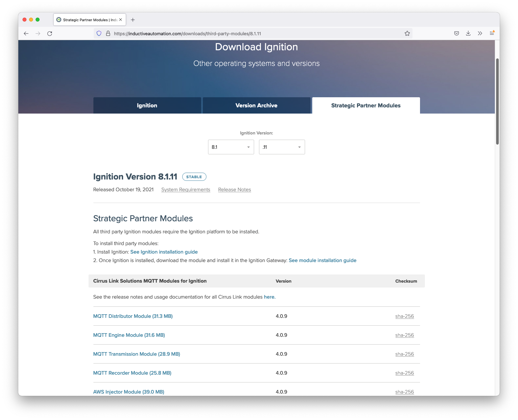This screenshot has width=518, height=420.
Task: Open the Firefox downloads panel
Action: 468,33
